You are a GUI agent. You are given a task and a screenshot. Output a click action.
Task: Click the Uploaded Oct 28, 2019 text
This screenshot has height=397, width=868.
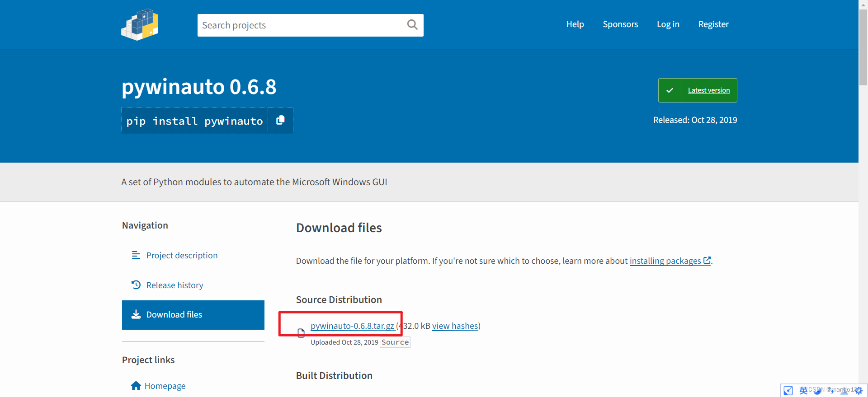pos(344,342)
